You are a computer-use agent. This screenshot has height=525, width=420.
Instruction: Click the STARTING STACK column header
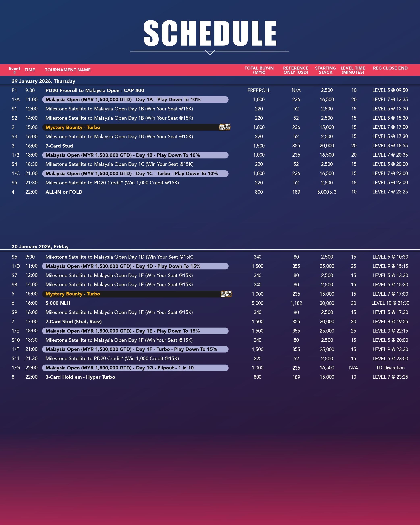[x=325, y=70]
